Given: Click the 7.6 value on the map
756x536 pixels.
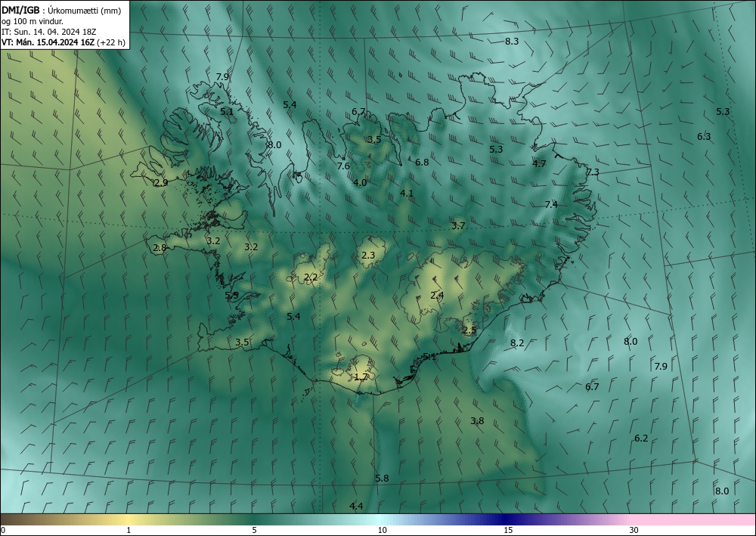Looking at the screenshot, I should [x=343, y=166].
